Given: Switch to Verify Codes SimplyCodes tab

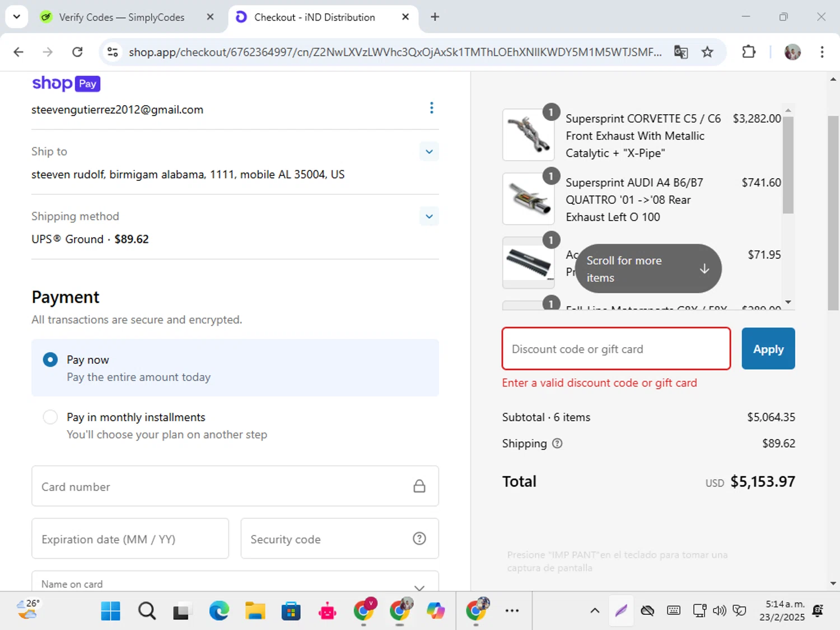Looking at the screenshot, I should (x=121, y=17).
